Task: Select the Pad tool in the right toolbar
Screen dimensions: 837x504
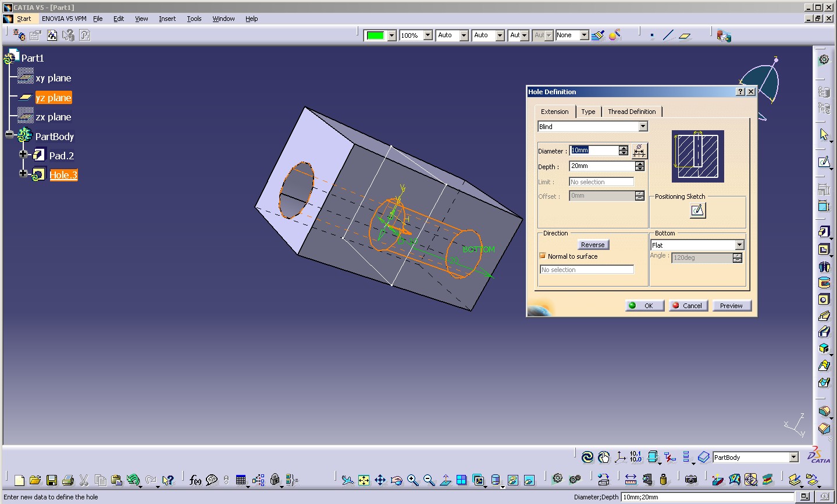Action: point(824,232)
